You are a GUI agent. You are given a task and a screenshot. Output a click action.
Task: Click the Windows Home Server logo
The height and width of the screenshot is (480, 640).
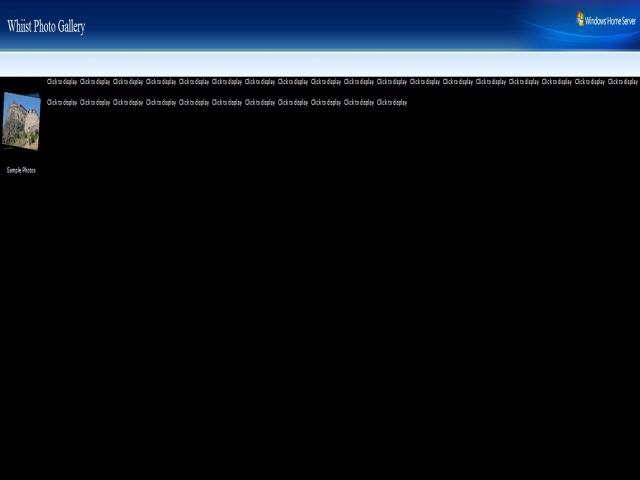click(606, 20)
